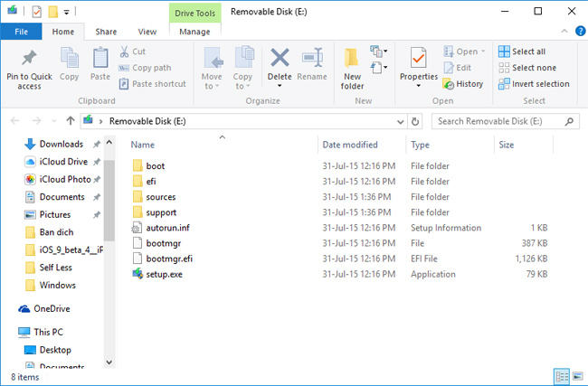Click the Cut scissors icon
The width and height of the screenshot is (588, 386).
(124, 52)
